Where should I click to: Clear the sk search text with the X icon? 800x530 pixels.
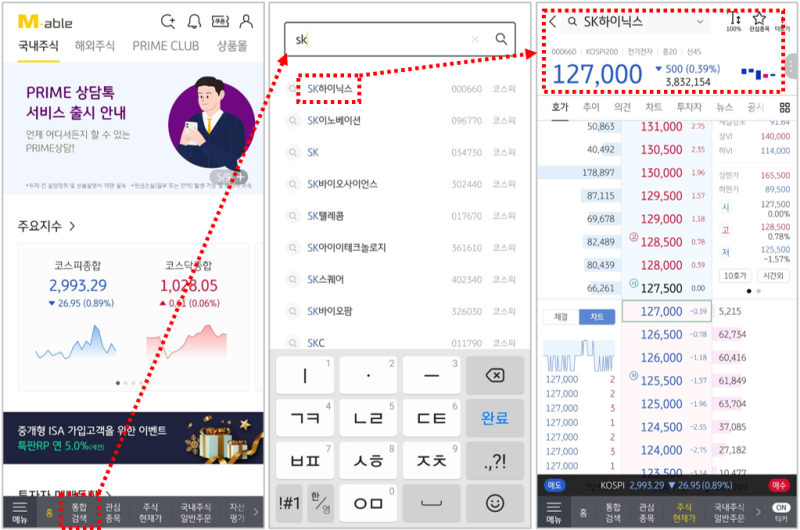(x=475, y=39)
